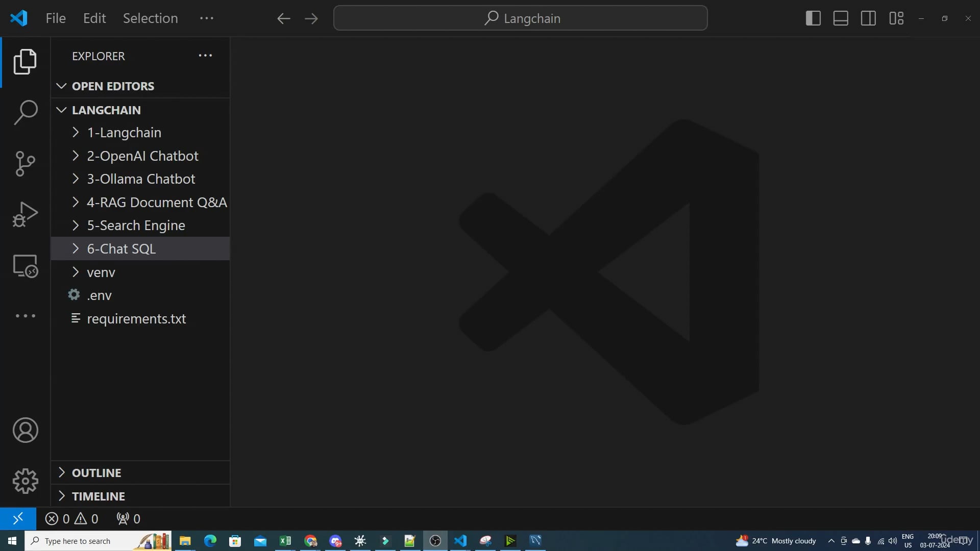Expand the 6-Chat SQL folder

point(121,249)
